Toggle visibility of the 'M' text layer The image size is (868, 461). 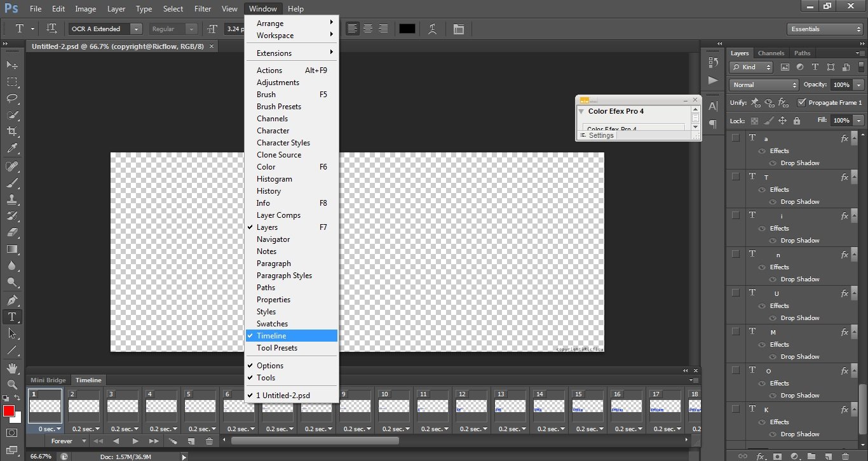coord(736,331)
